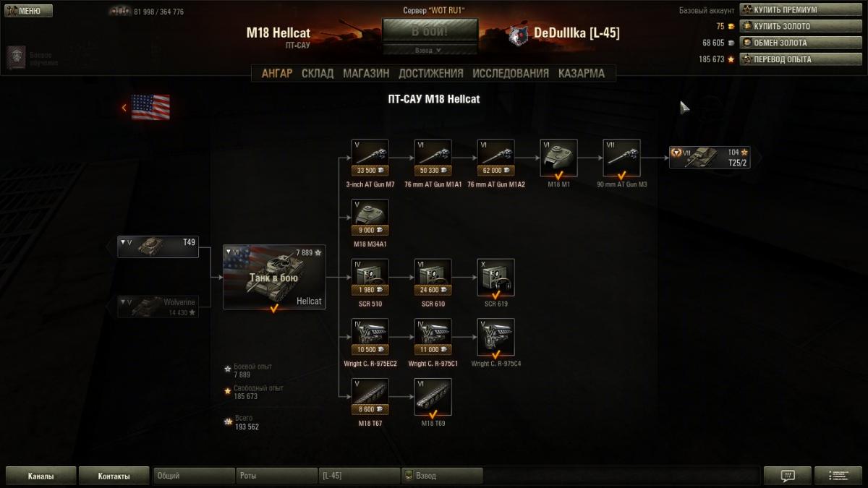Click the 90 mm AT Gun M3 icon
The image size is (868, 488).
(x=621, y=158)
